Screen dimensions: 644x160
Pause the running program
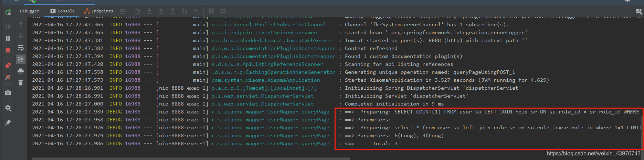[8, 38]
